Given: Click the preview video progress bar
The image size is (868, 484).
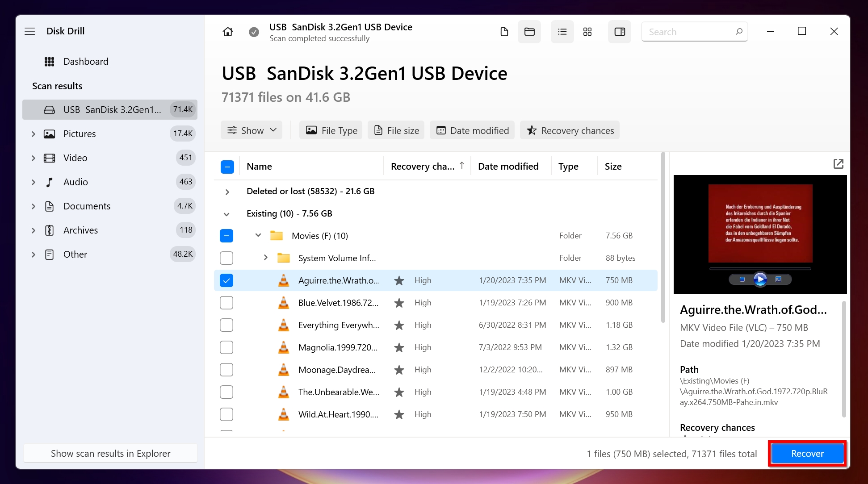Looking at the screenshot, I should [760, 269].
